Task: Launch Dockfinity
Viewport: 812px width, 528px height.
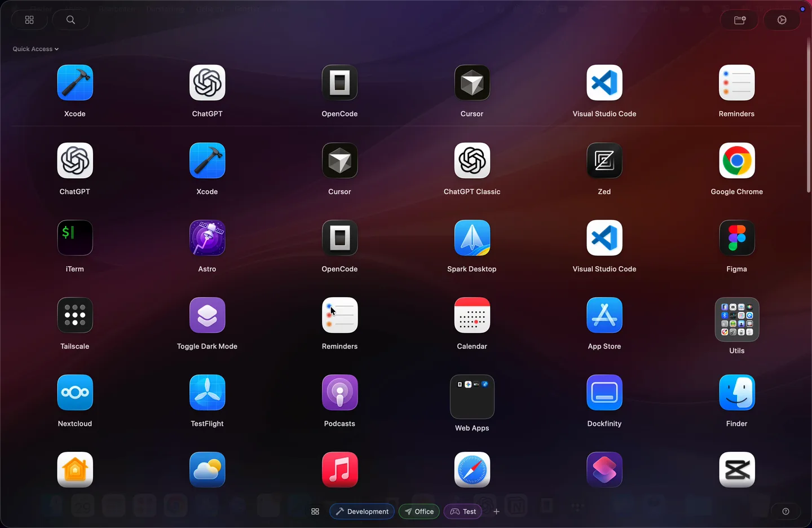Action: pyautogui.click(x=604, y=393)
